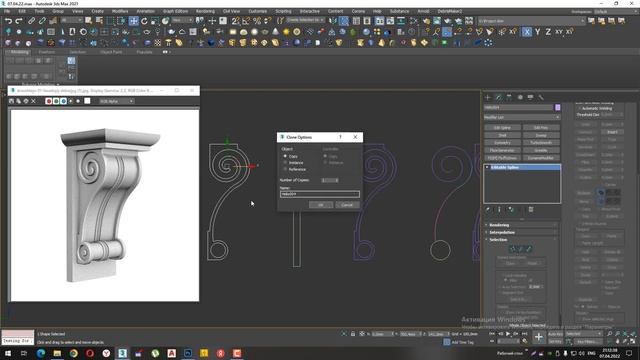Open the Display tab in command panel
Image resolution: width=640 pixels, height=360 pixels.
pos(530,97)
